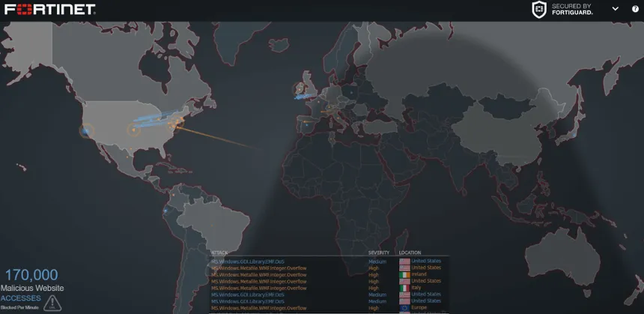Click the LOCATION column header
Image resolution: width=644 pixels, height=314 pixels.
click(x=410, y=253)
